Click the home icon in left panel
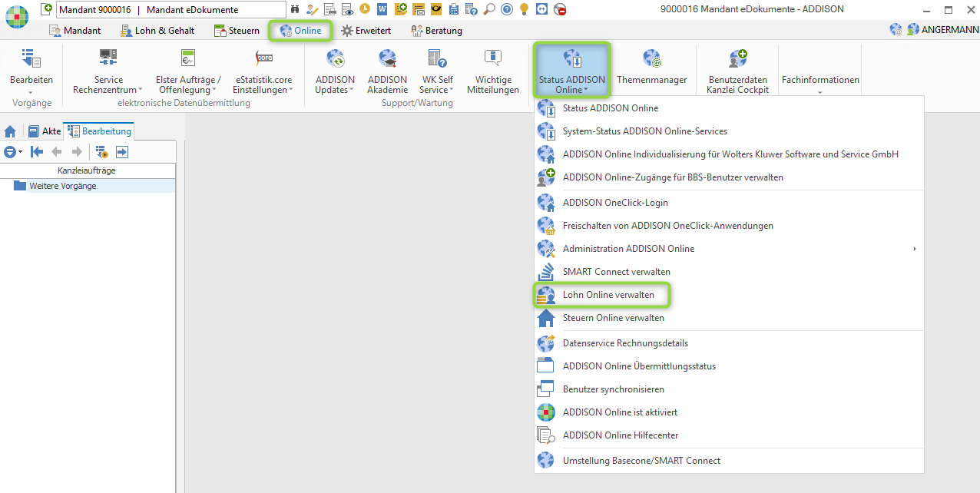 click(10, 131)
